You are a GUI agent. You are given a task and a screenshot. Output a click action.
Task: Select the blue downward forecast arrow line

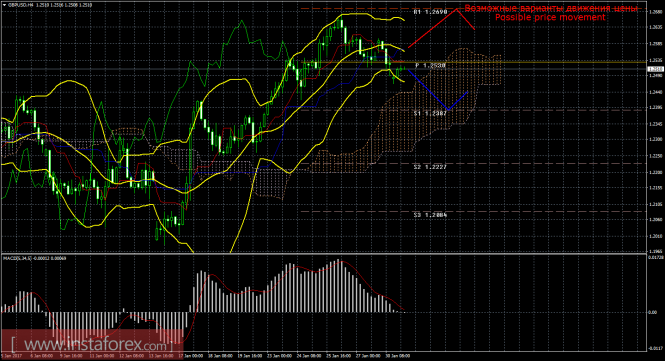[438, 90]
